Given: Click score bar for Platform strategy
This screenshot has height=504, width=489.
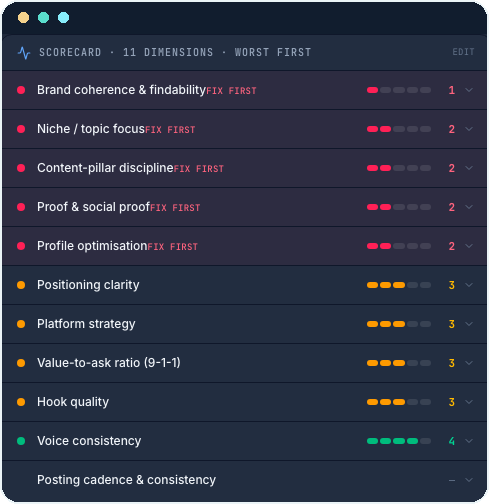Looking at the screenshot, I should [x=399, y=324].
